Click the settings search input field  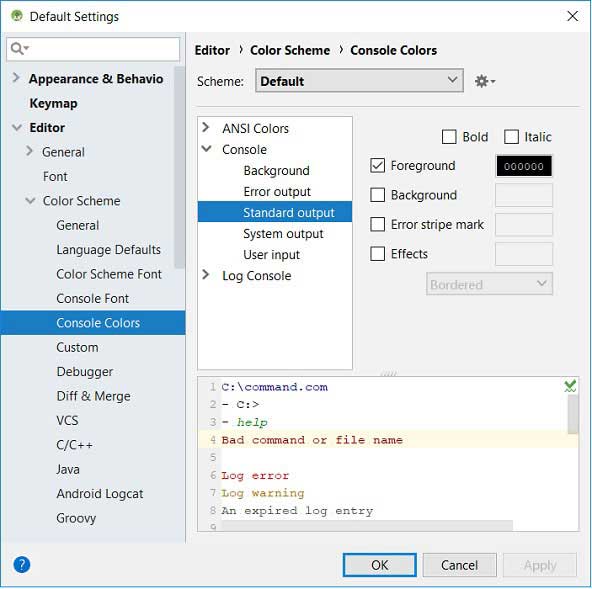(x=93, y=49)
